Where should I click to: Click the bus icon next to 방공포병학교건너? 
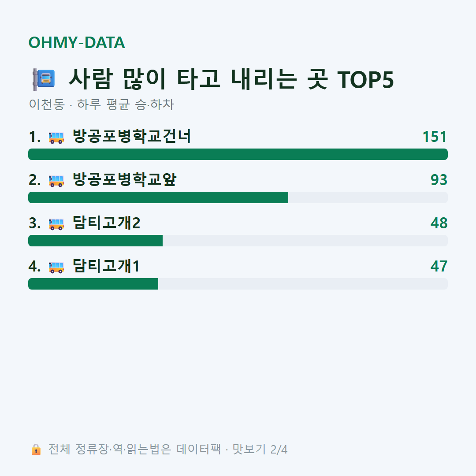coord(56,138)
